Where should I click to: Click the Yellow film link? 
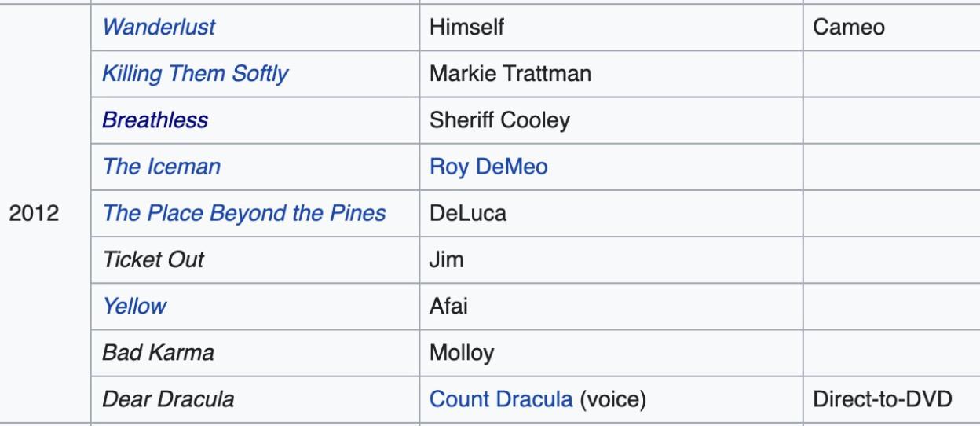tap(134, 306)
